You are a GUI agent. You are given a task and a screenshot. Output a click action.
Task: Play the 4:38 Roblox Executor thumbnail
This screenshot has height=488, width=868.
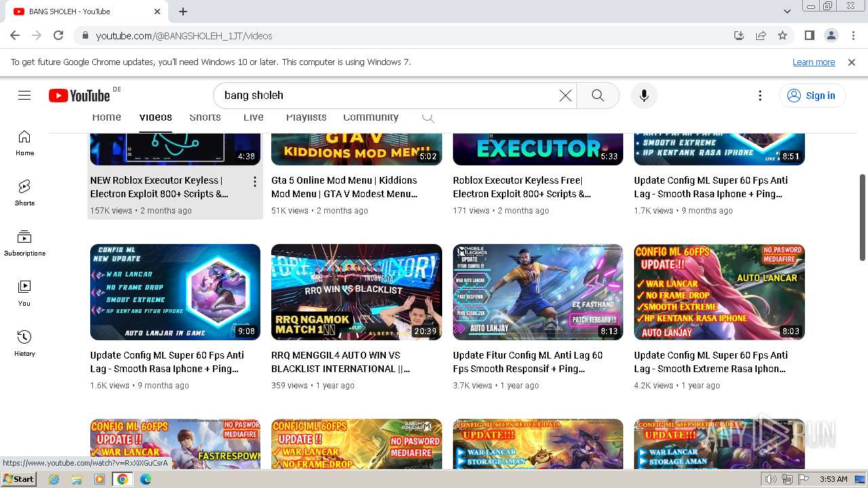click(175, 149)
